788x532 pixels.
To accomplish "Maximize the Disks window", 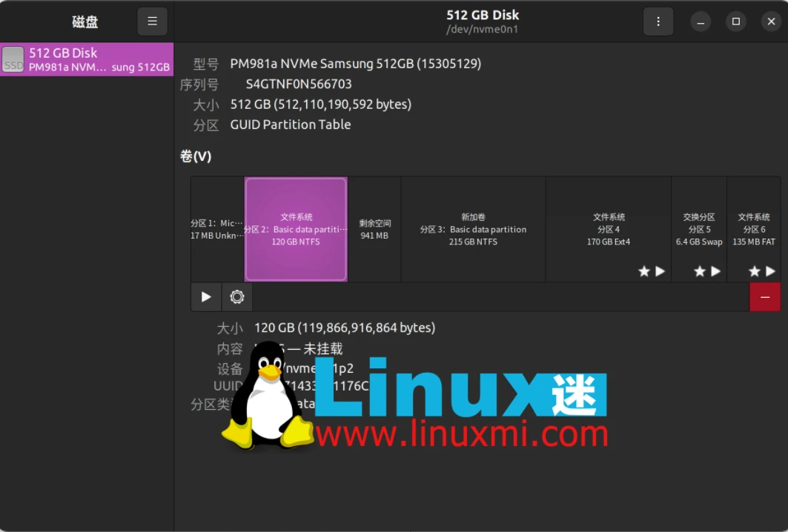I will 735,21.
